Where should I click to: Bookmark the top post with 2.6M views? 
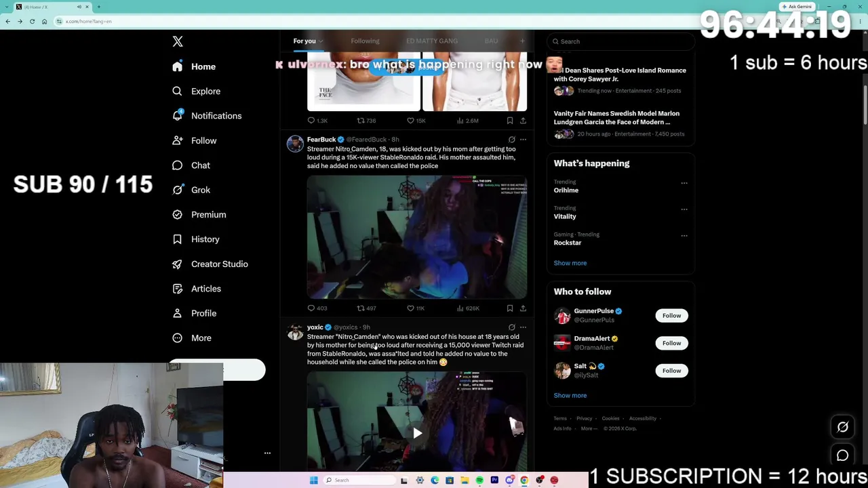click(x=510, y=121)
